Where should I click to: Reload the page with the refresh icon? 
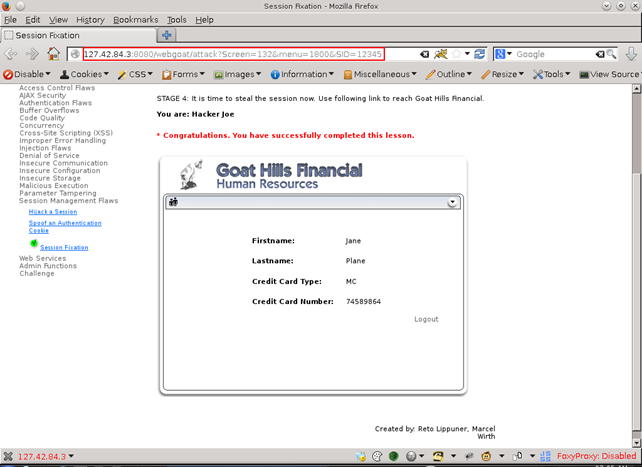click(480, 54)
